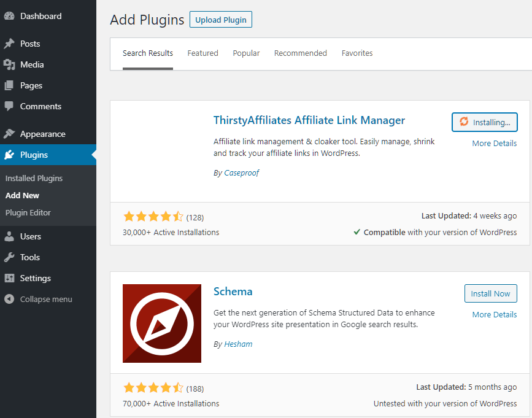Click the spinning icon in Installing button
Image resolution: width=532 pixels, height=418 pixels.
464,122
